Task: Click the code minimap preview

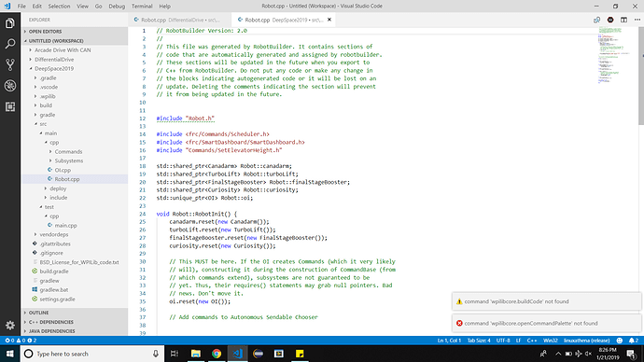Action: coord(614,55)
